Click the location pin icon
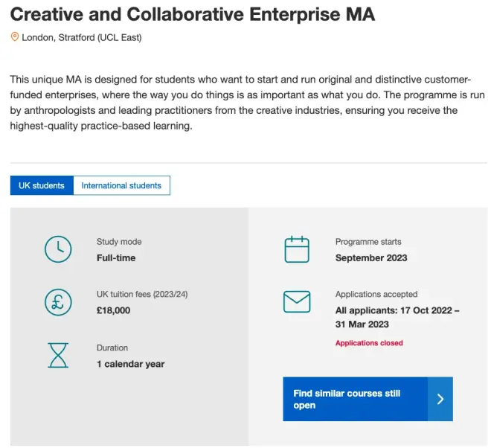 point(15,37)
